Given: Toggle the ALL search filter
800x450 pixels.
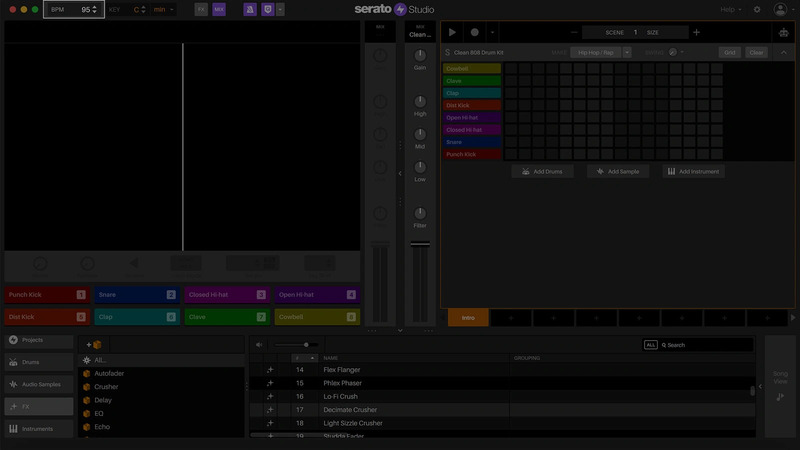Looking at the screenshot, I should coord(651,345).
